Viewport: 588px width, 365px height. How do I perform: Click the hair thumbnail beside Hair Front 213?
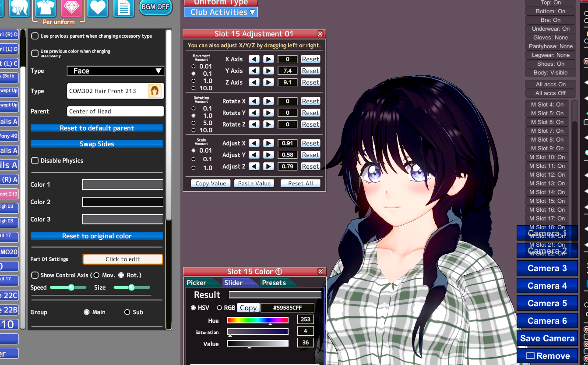coord(155,91)
